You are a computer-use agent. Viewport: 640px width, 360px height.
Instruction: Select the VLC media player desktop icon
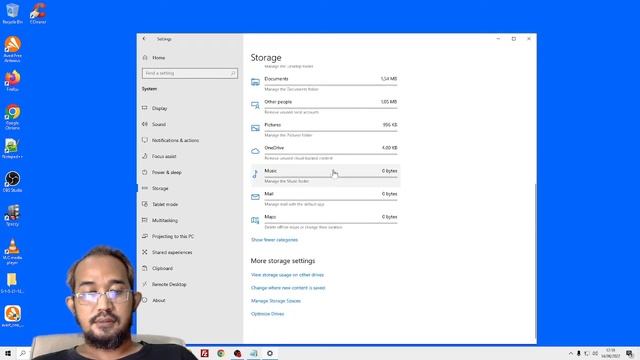pos(12,252)
